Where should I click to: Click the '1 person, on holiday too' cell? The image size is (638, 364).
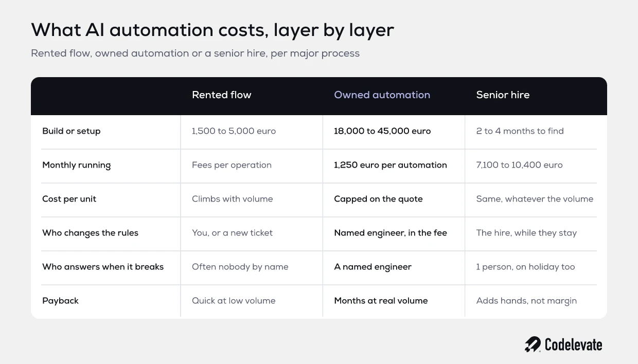click(525, 267)
